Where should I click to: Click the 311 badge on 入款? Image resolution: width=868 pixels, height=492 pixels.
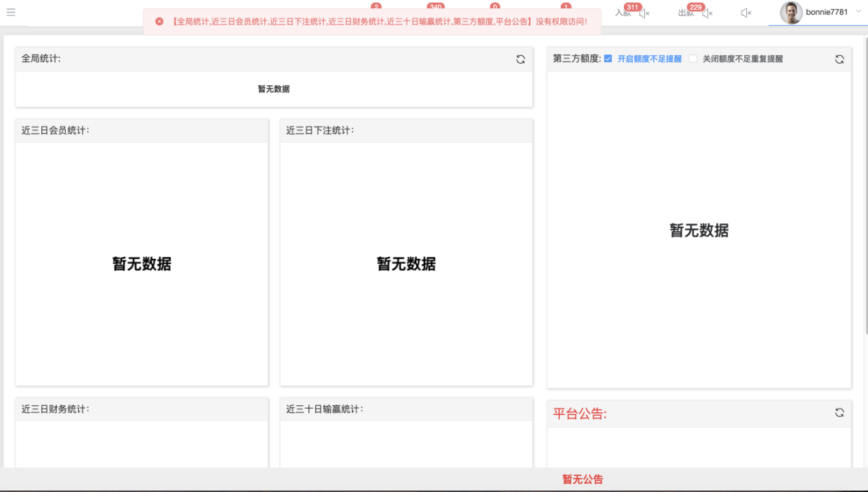pos(633,7)
